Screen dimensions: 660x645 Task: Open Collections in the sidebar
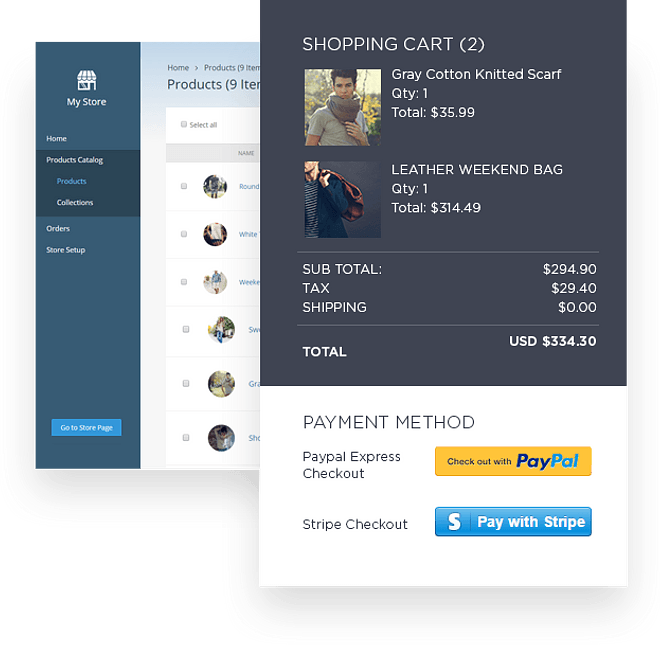pos(75,203)
